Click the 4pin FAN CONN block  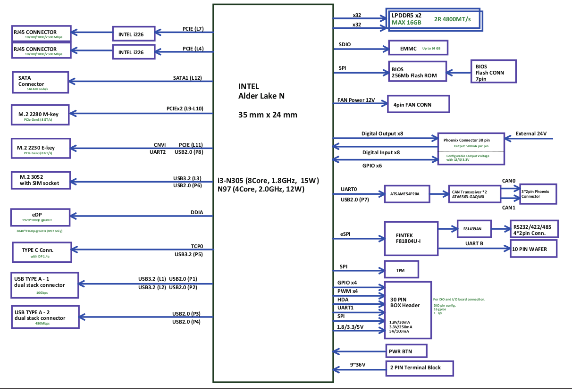tap(418, 104)
